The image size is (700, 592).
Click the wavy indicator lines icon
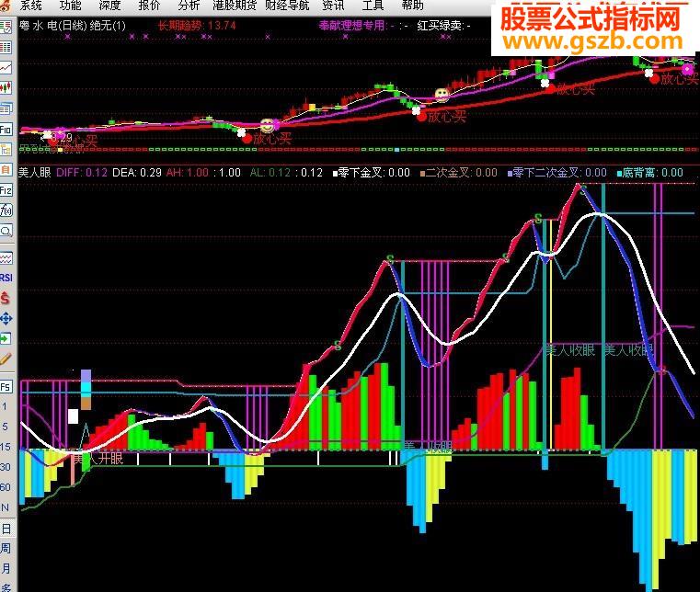[6, 258]
